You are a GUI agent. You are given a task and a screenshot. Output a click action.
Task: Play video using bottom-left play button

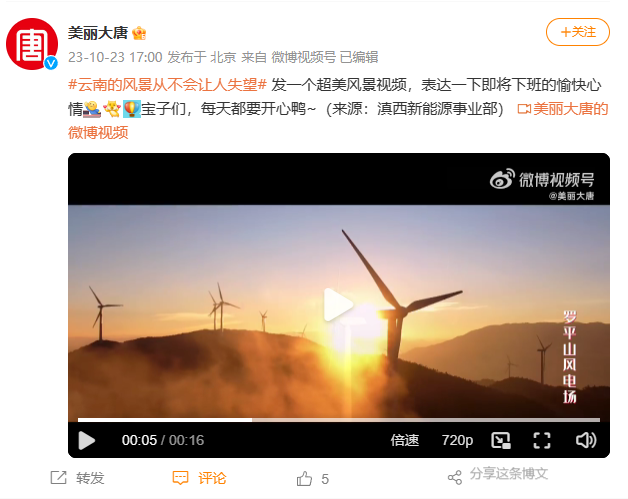tap(87, 441)
